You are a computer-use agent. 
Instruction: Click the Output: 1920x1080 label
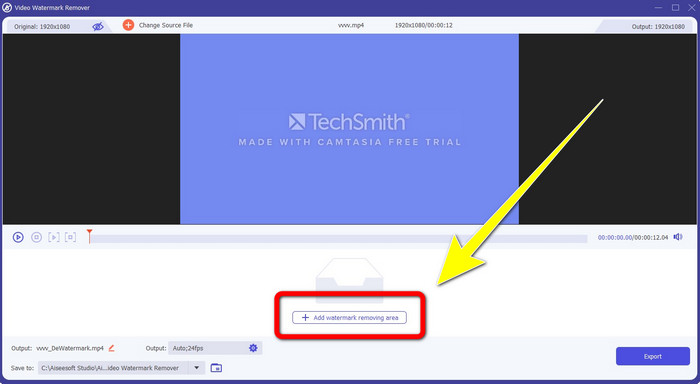tap(658, 27)
